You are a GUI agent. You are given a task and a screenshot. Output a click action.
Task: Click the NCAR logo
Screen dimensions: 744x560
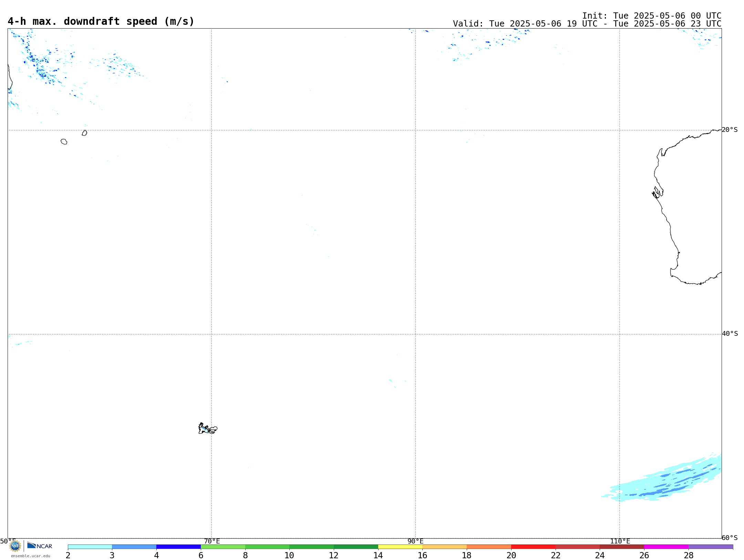(40, 546)
